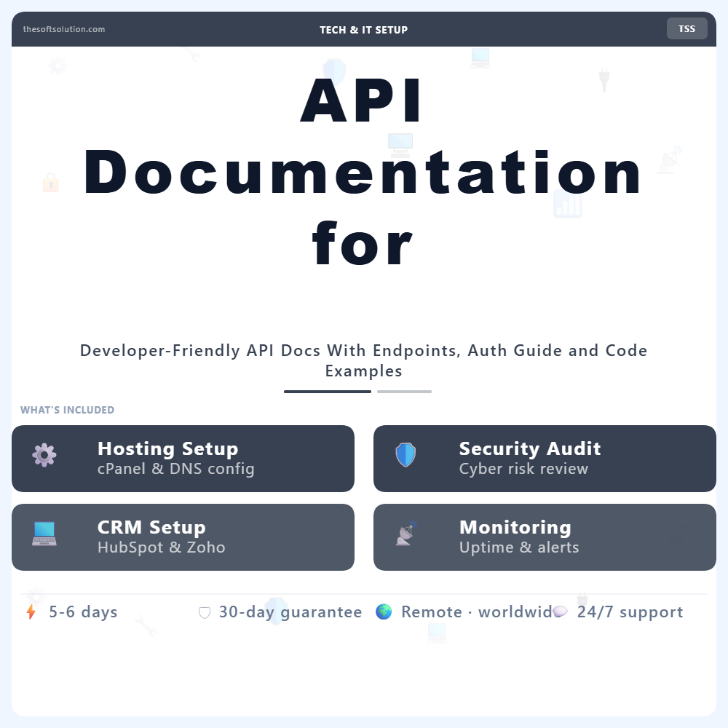Click the TECH & IT SETUP header label

[x=363, y=30]
